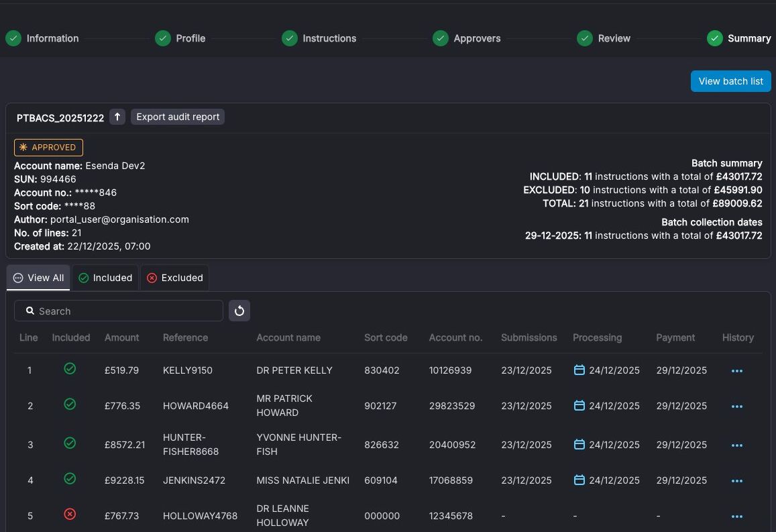Click the Instructions step check icon
This screenshot has height=532, width=776.
(290, 38)
